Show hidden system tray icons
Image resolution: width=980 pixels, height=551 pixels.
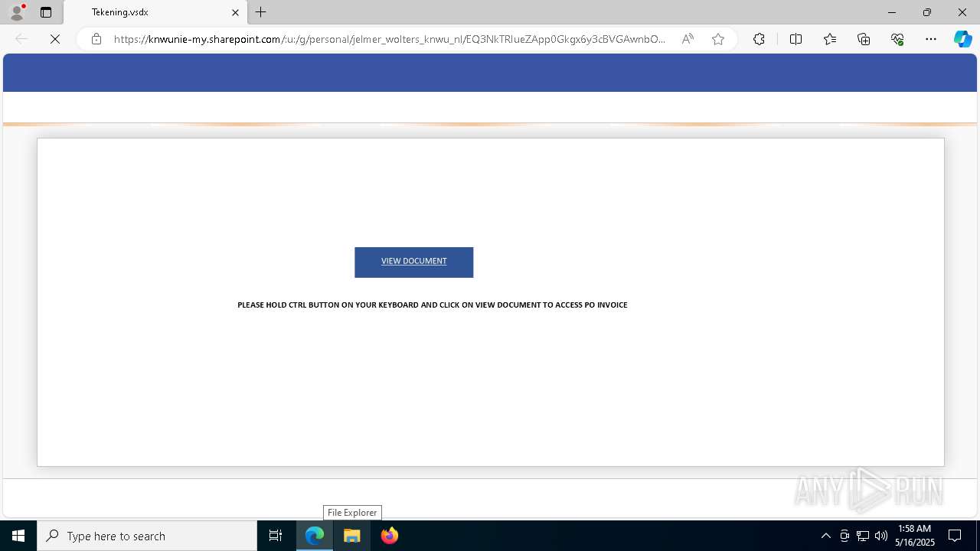click(825, 536)
